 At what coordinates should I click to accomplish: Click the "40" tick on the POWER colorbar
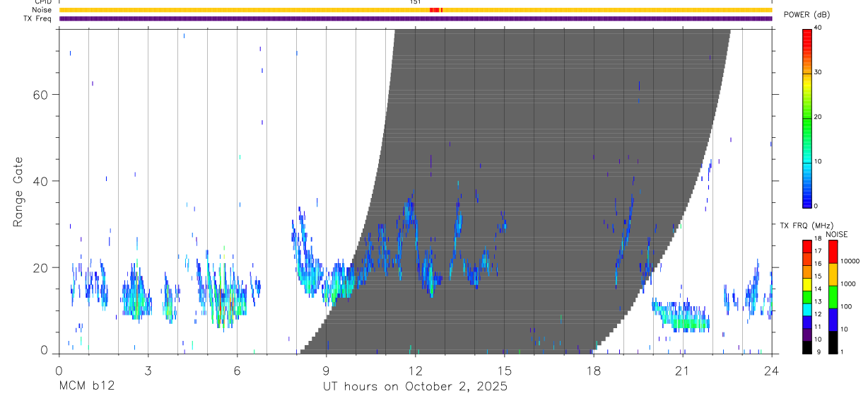(x=818, y=28)
